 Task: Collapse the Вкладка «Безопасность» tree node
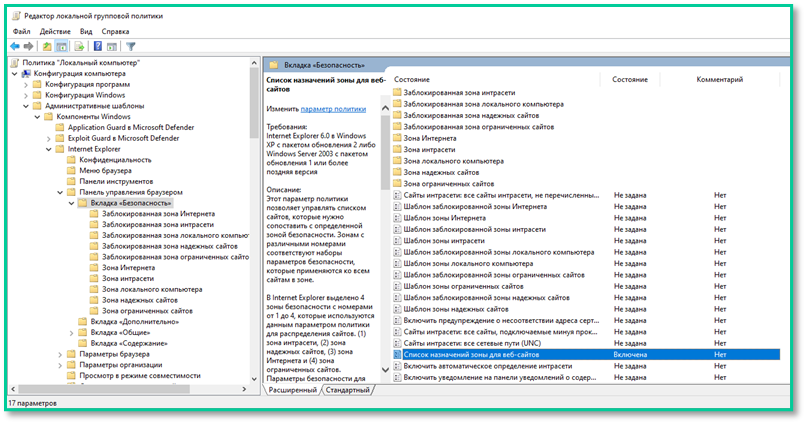pyautogui.click(x=69, y=203)
